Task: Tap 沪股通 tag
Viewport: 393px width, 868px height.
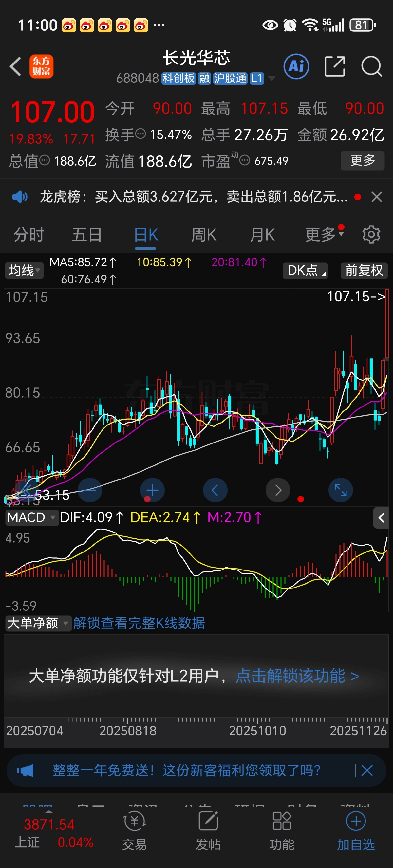Action: tap(231, 78)
